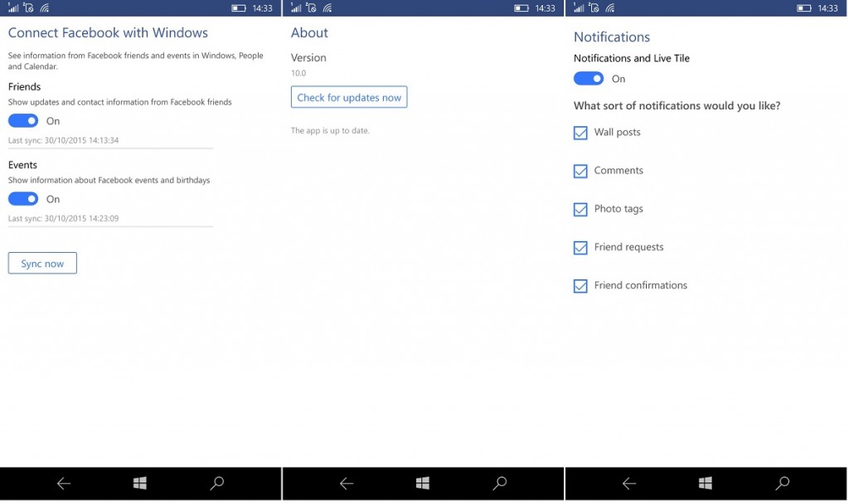
Task: Tap the Events section label
Action: (22, 165)
